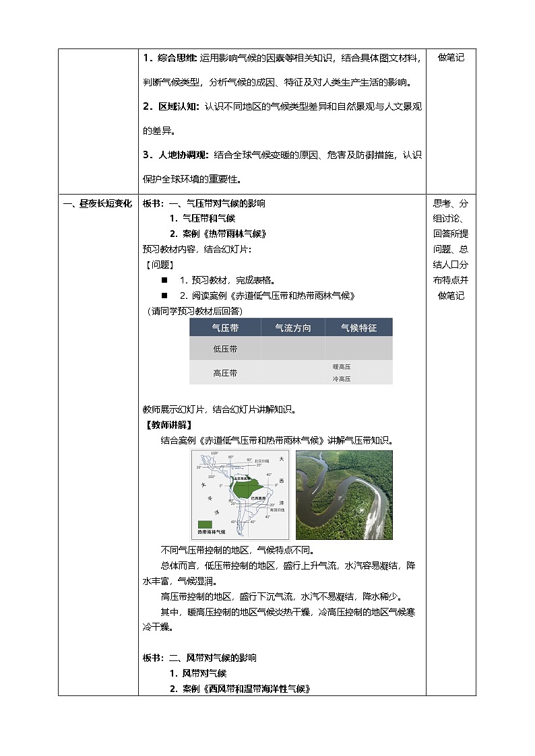The image size is (535, 756).
Task: Click the map legend '热带雨林气候'
Action: [x=212, y=531]
